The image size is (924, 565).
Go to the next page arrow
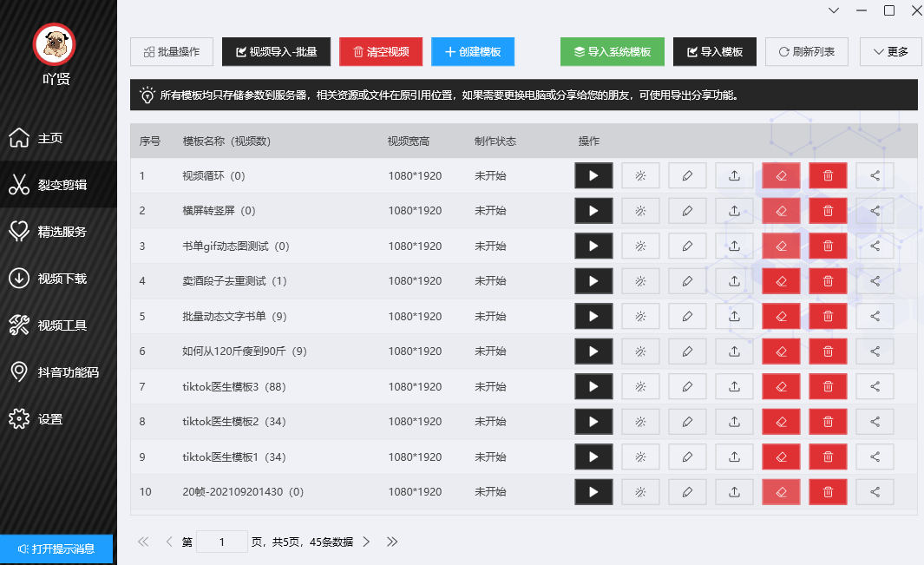366,542
